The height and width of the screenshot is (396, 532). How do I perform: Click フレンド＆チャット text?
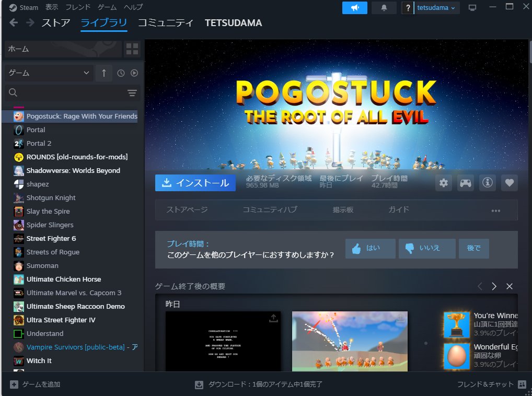click(x=485, y=384)
